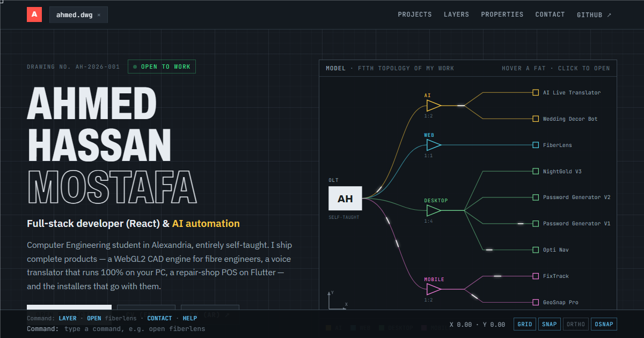Click the AI splitter triangle

point(434,106)
